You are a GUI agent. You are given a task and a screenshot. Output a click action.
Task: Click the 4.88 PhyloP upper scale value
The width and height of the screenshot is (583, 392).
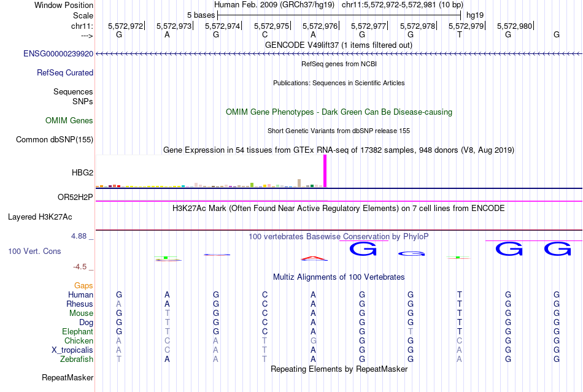click(x=79, y=236)
